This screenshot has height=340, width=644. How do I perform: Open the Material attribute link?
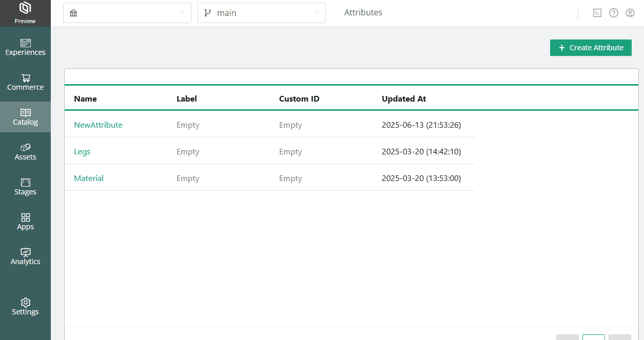tap(89, 178)
